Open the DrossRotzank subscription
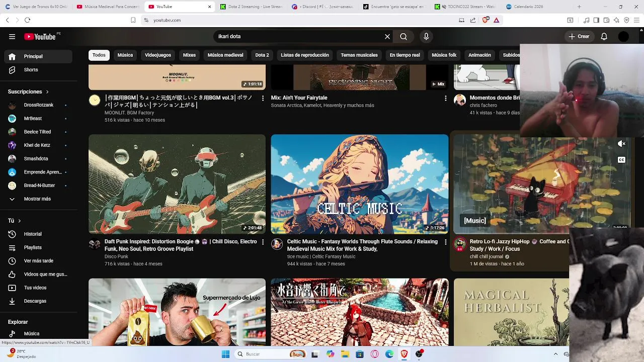This screenshot has height=362, width=644. pyautogui.click(x=38, y=105)
